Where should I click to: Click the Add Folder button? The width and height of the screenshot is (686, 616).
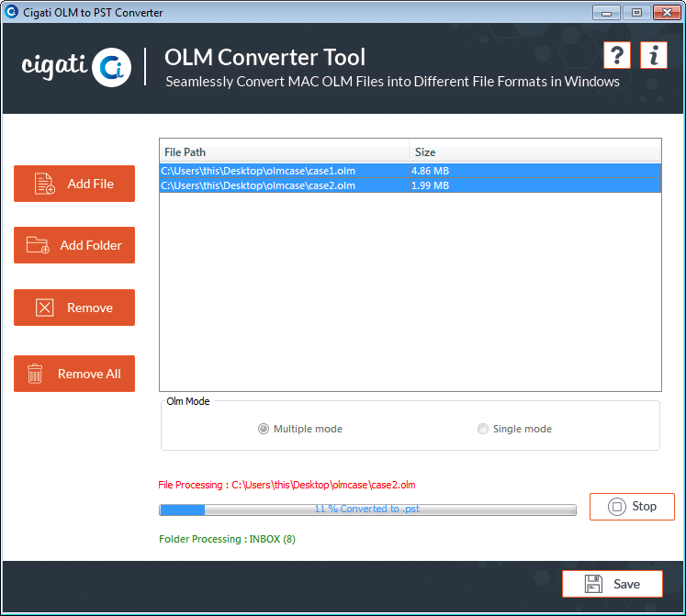coord(74,245)
